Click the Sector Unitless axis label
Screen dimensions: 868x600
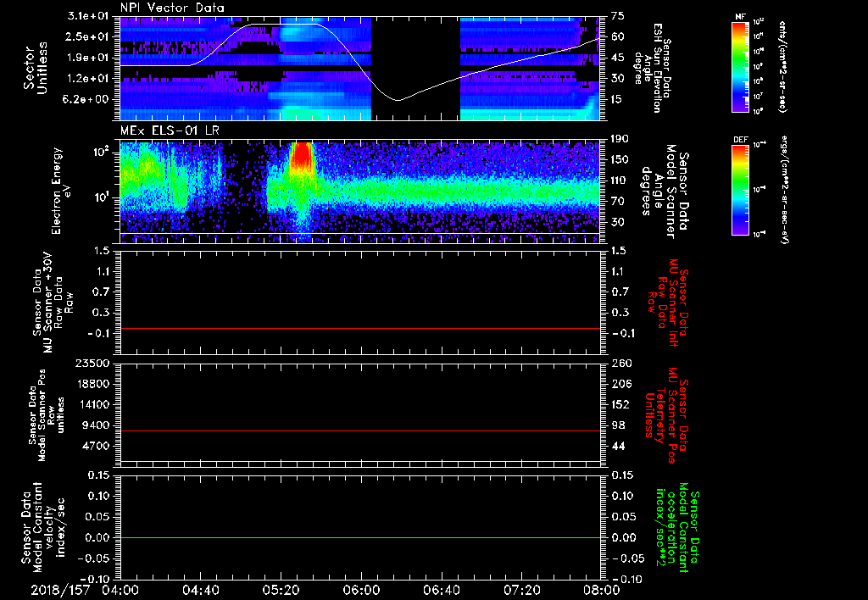click(36, 68)
